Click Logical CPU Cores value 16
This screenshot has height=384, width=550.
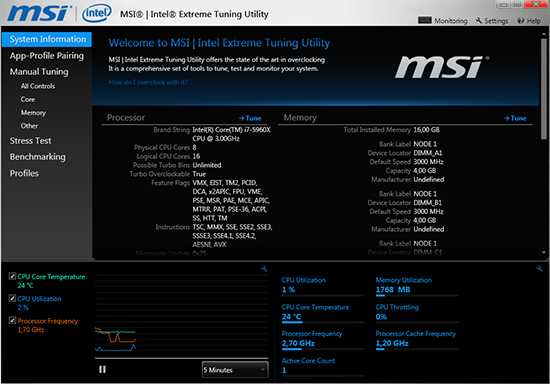[196, 156]
